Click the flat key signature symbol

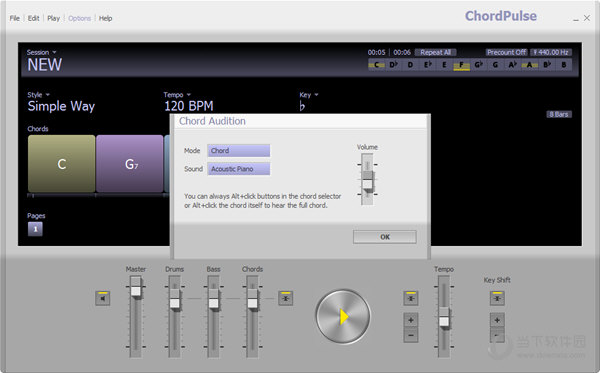point(302,106)
